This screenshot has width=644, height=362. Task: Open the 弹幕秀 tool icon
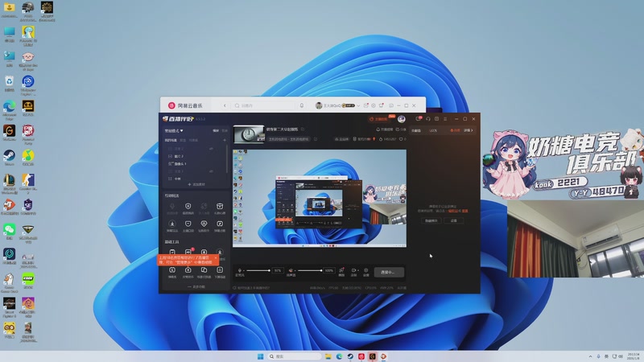click(x=172, y=272)
